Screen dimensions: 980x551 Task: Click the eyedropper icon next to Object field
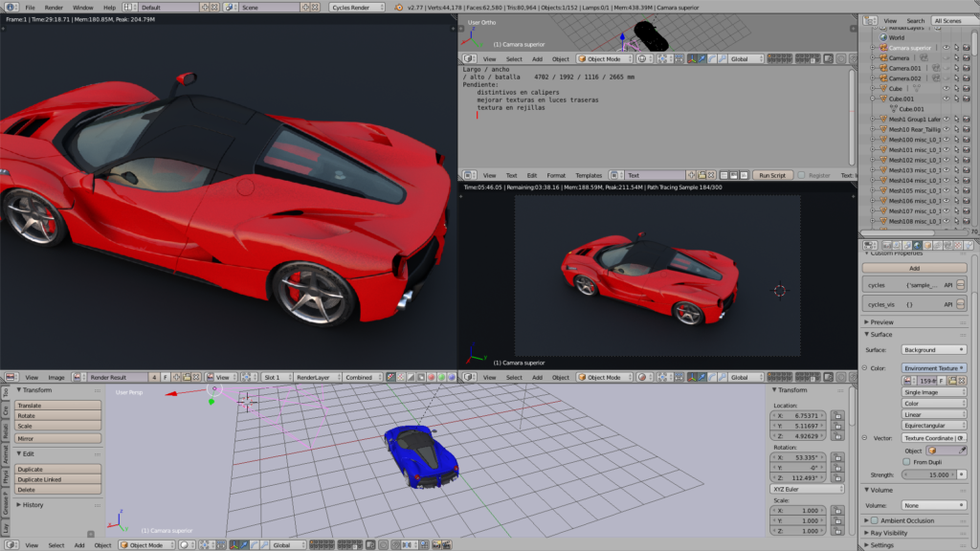pyautogui.click(x=962, y=450)
